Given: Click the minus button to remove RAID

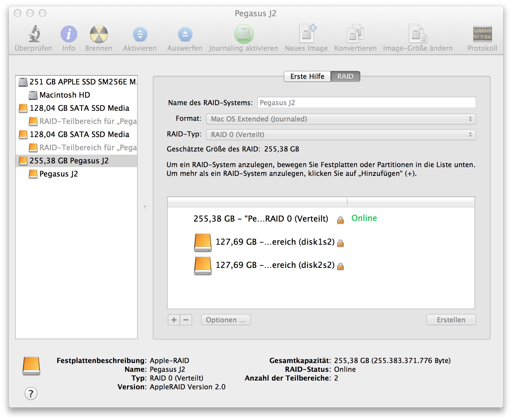Looking at the screenshot, I should [x=186, y=320].
